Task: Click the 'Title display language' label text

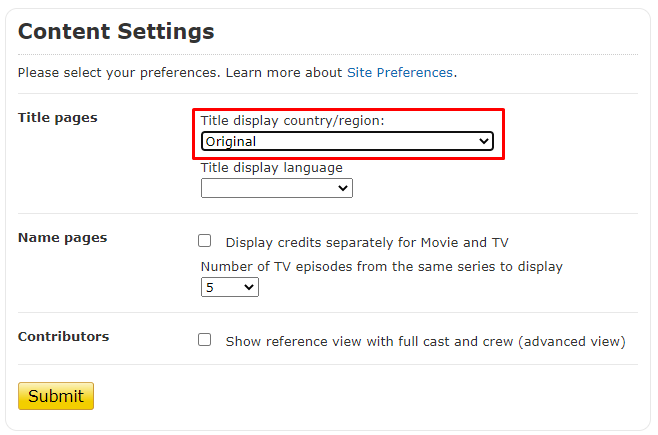Action: pos(271,168)
